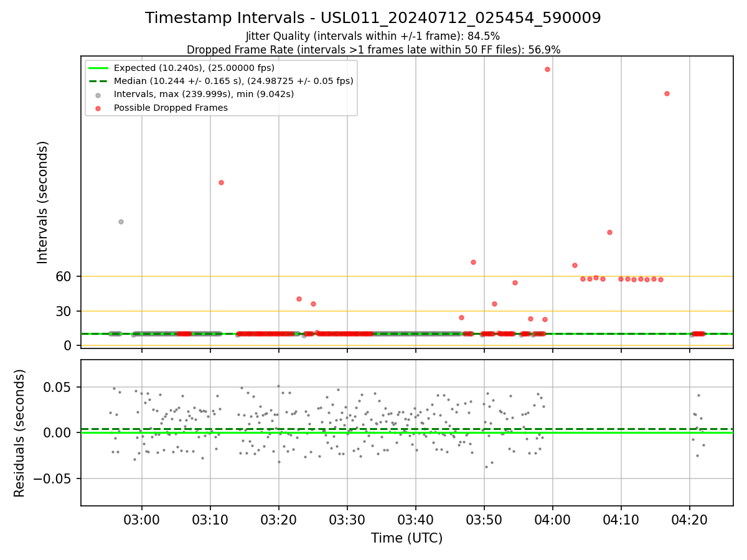Click the x-axis tick label '03:30'
Image resolution: width=747 pixels, height=560 pixels.
[x=347, y=519]
